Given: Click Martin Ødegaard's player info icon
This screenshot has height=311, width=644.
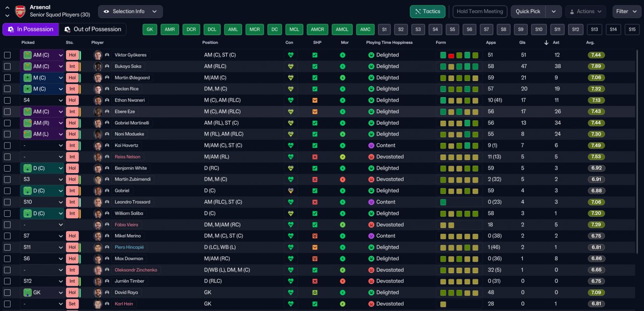Looking at the screenshot, I should 107,77.
